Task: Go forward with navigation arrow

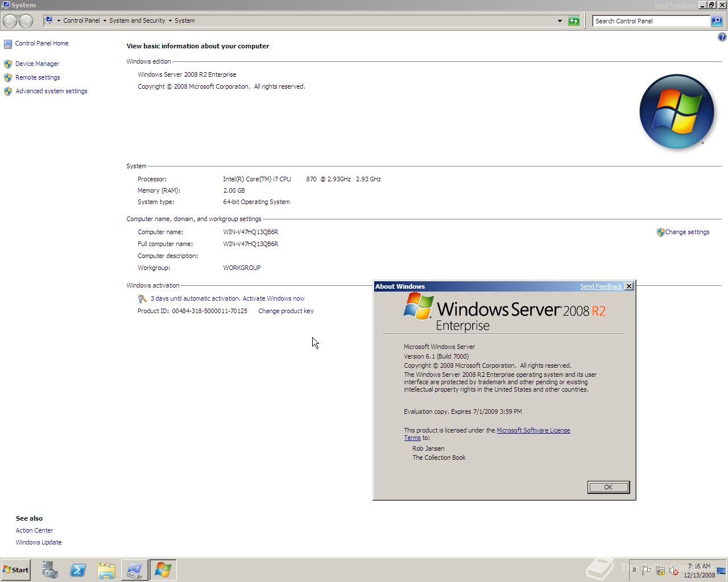Action: (26, 21)
